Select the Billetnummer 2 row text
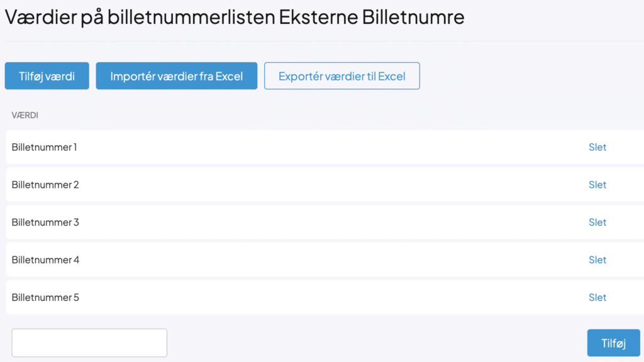This screenshot has height=362, width=644. click(45, 185)
